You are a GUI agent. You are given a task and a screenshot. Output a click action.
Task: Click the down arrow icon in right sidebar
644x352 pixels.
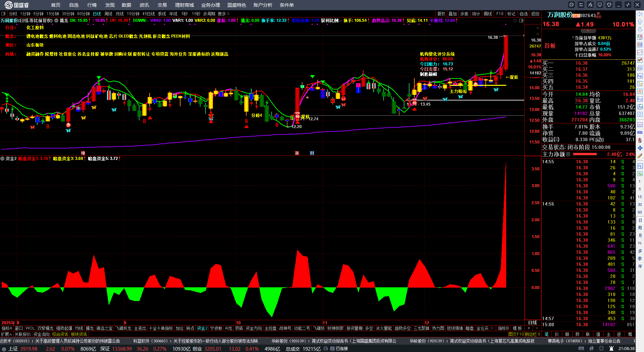pyautogui.click(x=640, y=30)
